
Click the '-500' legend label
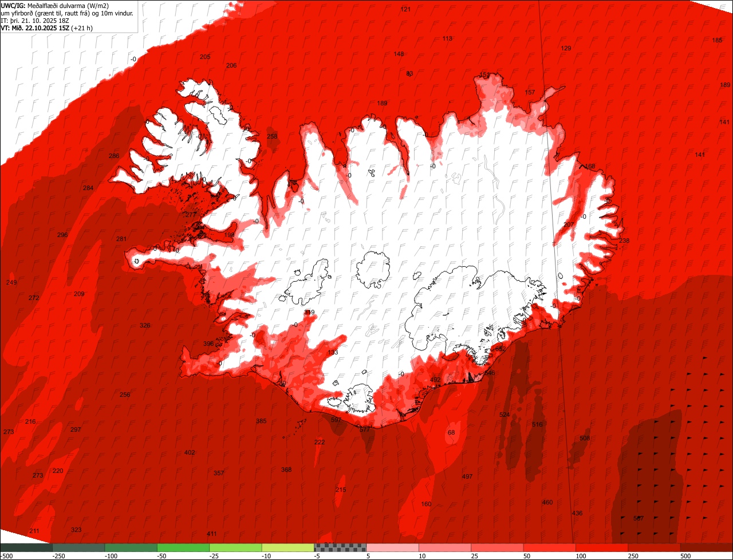tap(7, 556)
